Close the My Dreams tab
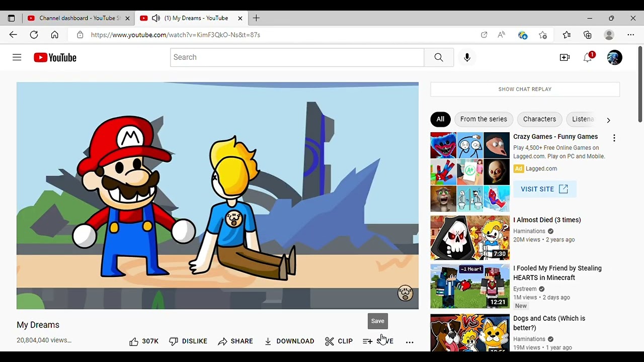This screenshot has width=644, height=362. click(240, 18)
